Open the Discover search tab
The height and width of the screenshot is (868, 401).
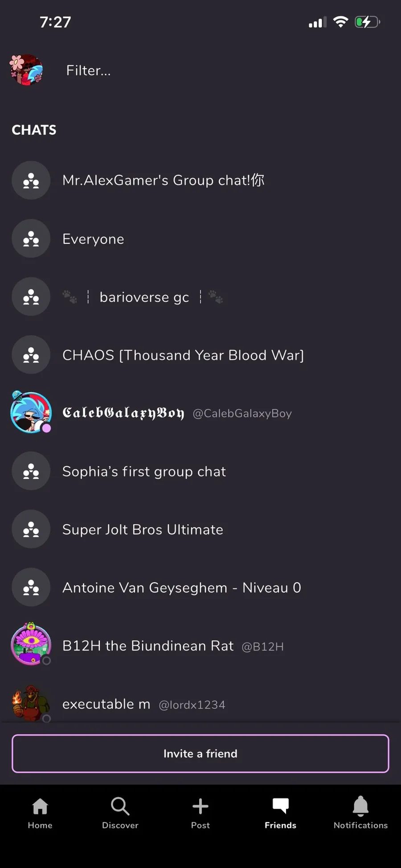point(120,812)
